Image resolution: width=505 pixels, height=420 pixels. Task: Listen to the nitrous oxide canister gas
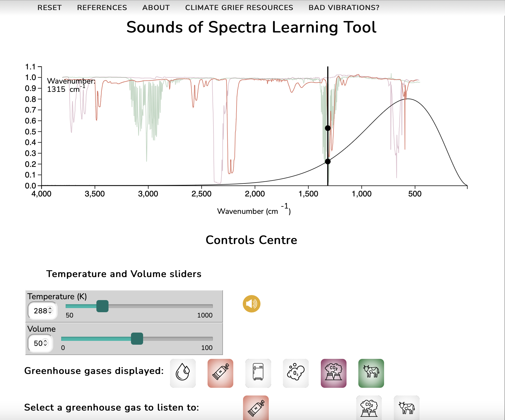point(256,408)
